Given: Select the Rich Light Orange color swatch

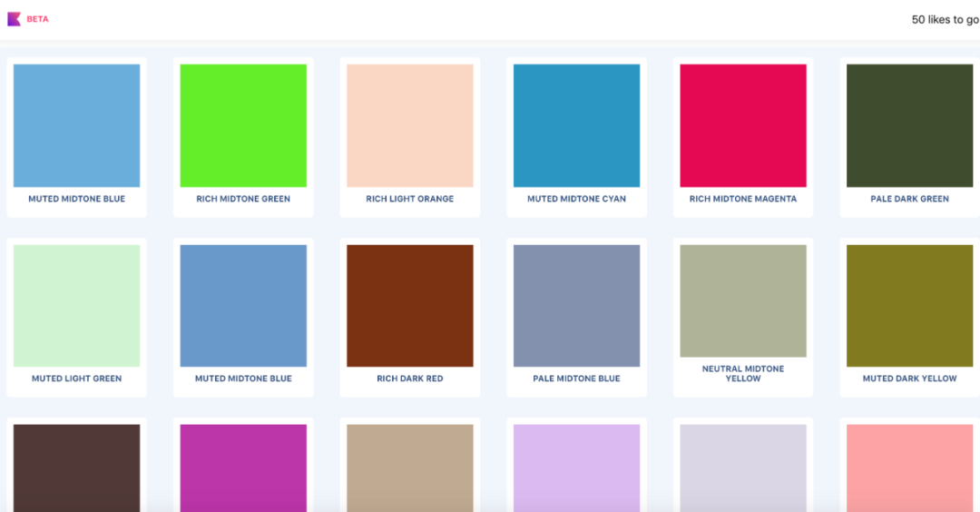Looking at the screenshot, I should coord(410,125).
